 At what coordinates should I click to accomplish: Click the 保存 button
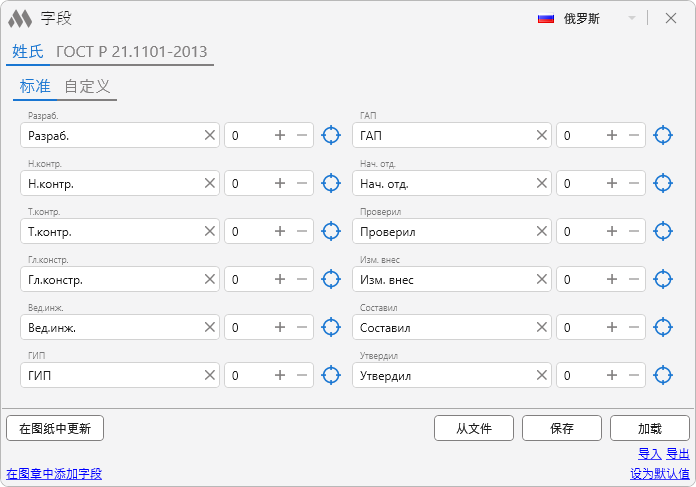(561, 428)
